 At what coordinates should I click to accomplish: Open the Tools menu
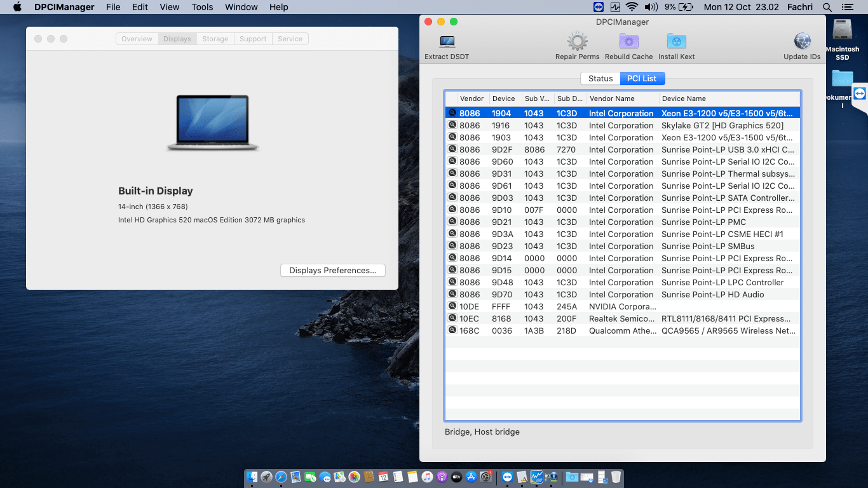202,7
